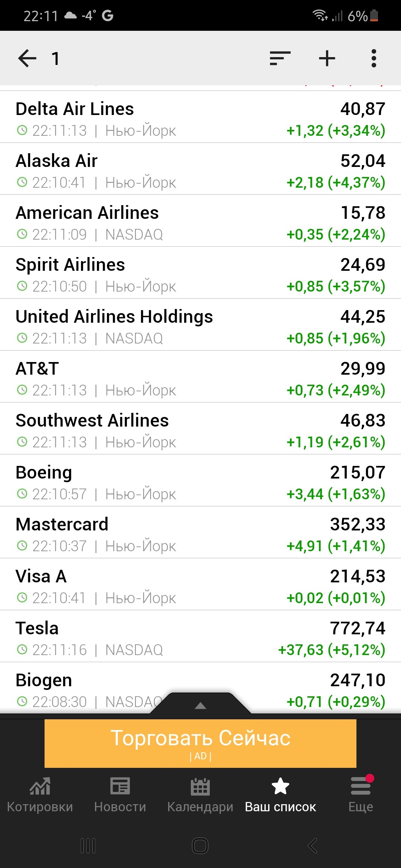Tap Android recent apps button
Viewport: 401px width, 868px height.
(x=88, y=846)
